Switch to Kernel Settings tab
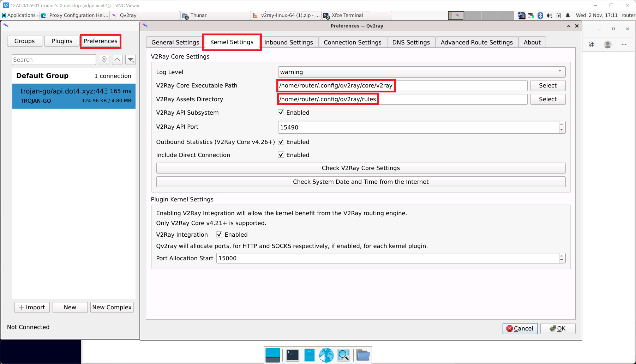This screenshot has width=636, height=364. 232,42
